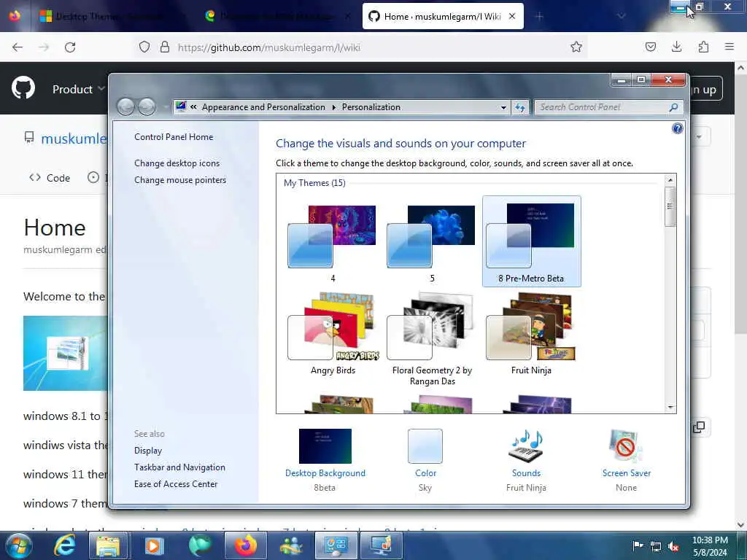This screenshot has height=560, width=747.
Task: Open Ease of Access Center link
Action: pyautogui.click(x=176, y=484)
